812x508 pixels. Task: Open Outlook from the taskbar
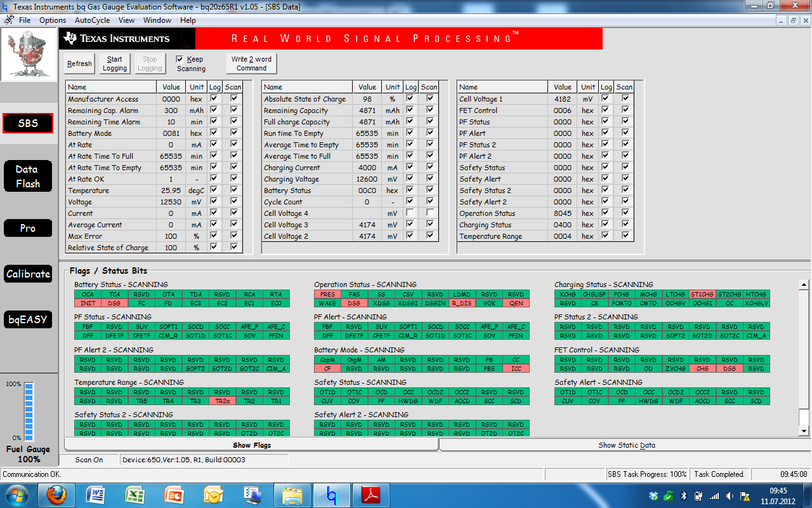[213, 495]
